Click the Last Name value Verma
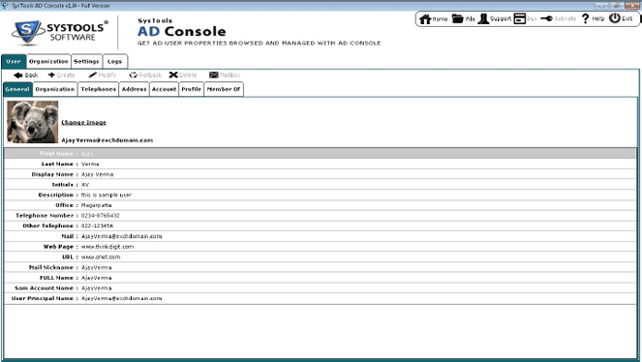 pyautogui.click(x=90, y=164)
